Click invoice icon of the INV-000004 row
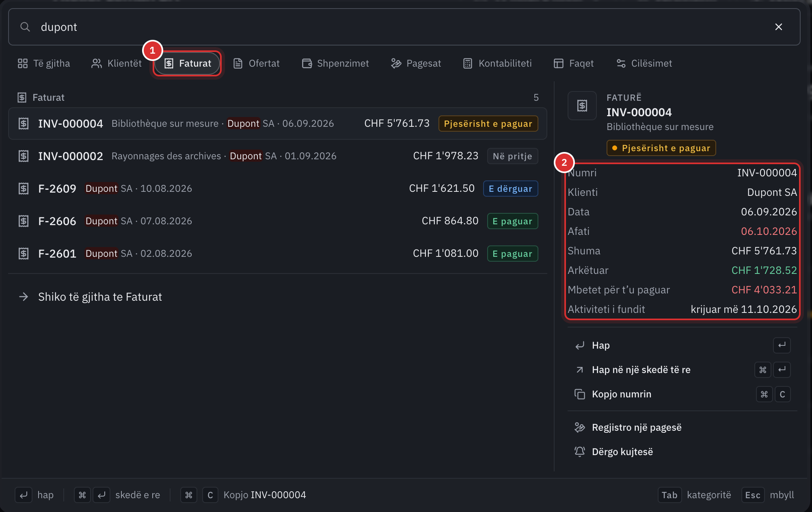This screenshot has height=512, width=812. (24, 124)
